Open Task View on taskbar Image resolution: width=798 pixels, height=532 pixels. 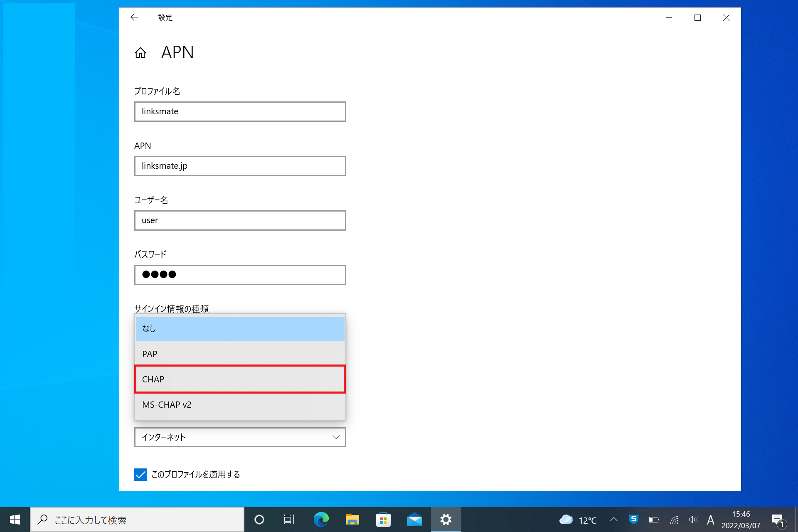[x=289, y=520]
